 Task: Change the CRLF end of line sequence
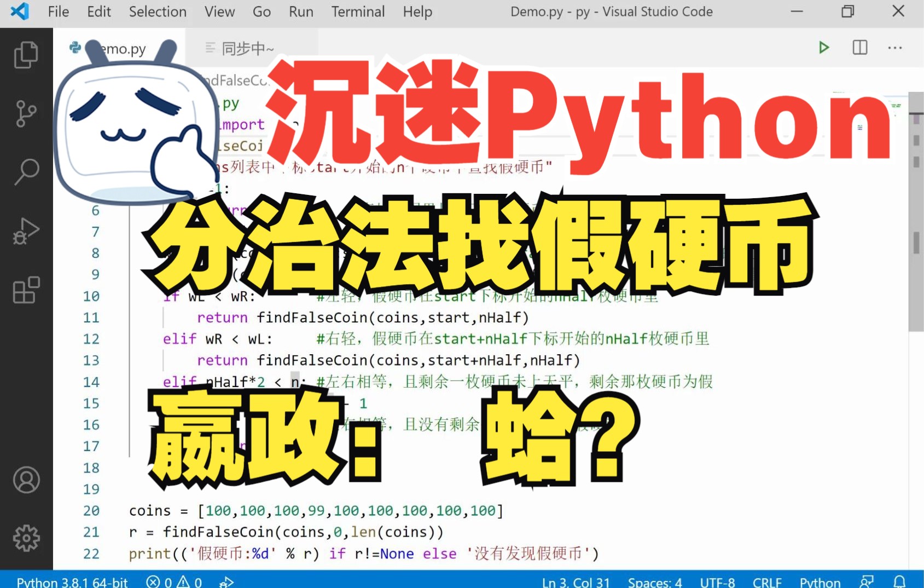point(767,581)
